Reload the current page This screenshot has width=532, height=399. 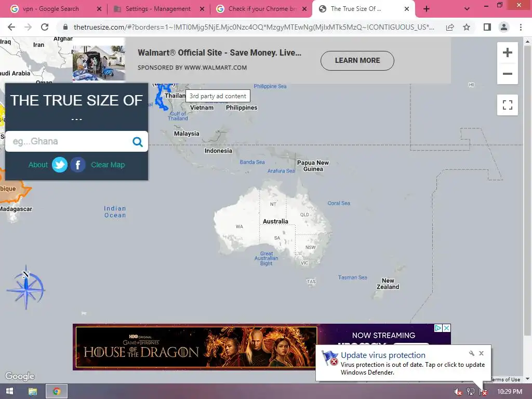(45, 27)
